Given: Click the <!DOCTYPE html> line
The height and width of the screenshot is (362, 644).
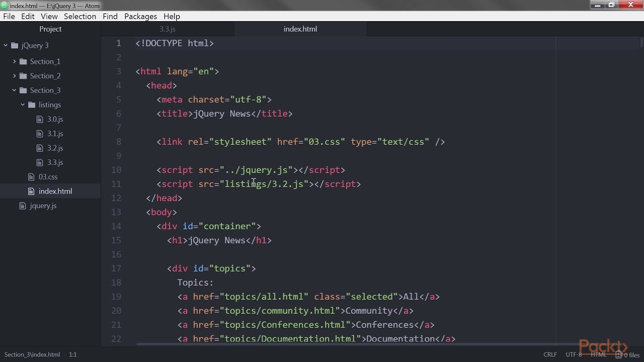Looking at the screenshot, I should [175, 43].
